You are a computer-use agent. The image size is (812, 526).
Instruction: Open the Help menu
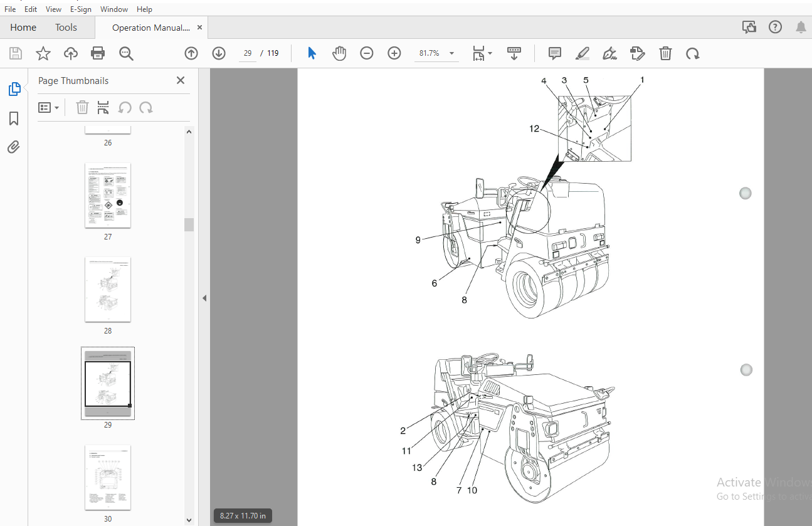[x=144, y=9]
